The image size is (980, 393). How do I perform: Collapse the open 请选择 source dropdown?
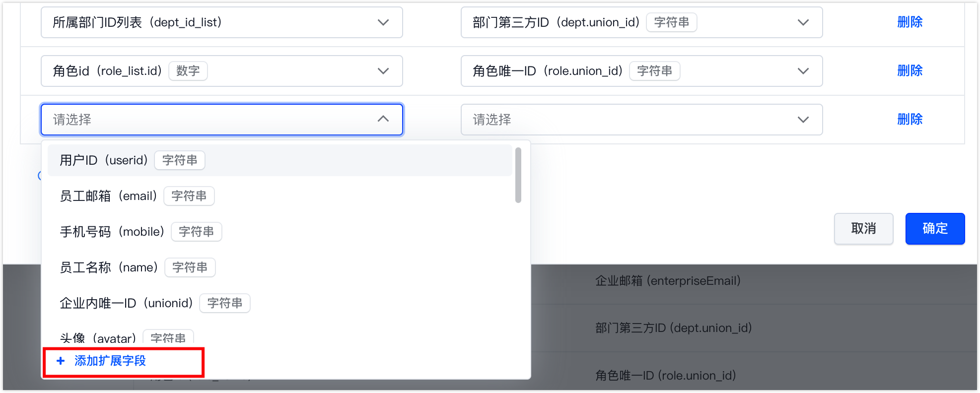click(221, 120)
